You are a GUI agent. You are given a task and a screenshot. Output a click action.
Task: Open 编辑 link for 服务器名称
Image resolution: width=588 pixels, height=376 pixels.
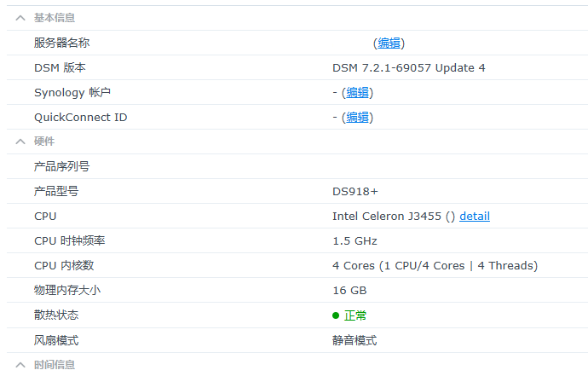(389, 43)
